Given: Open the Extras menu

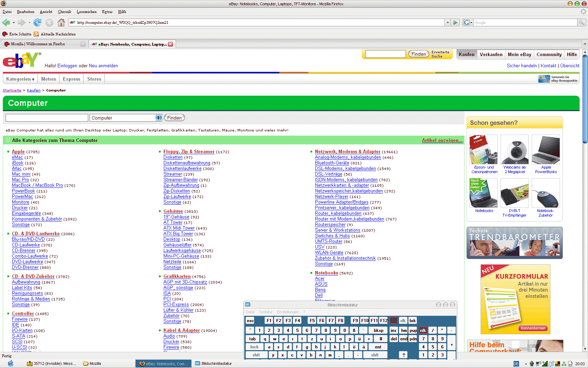Looking at the screenshot, I should pos(107,12).
